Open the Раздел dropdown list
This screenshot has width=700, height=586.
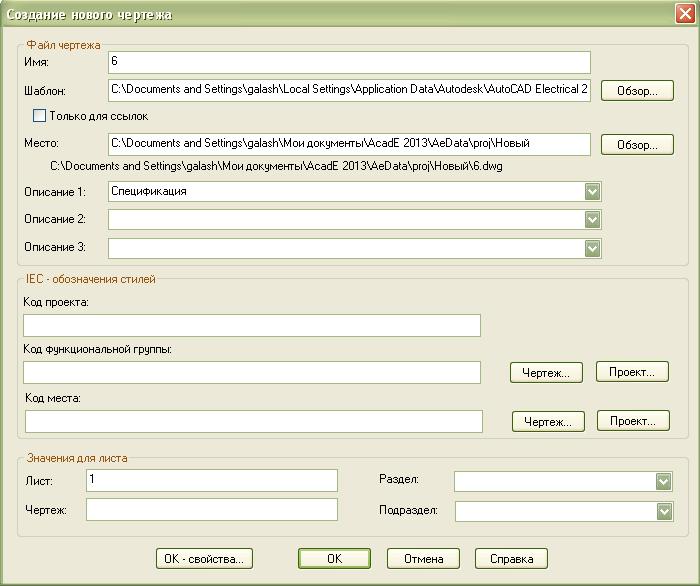click(664, 481)
